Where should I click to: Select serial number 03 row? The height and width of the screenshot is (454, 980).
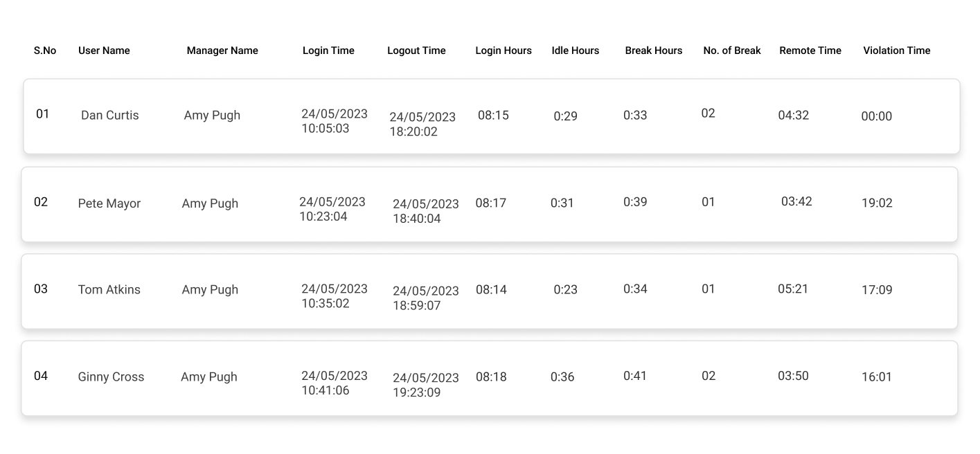click(x=490, y=291)
